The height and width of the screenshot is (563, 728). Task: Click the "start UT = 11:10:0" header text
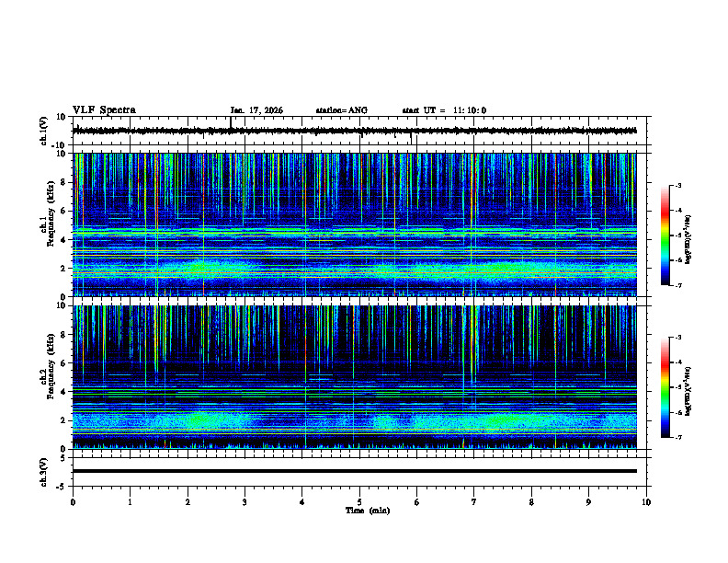444,110
